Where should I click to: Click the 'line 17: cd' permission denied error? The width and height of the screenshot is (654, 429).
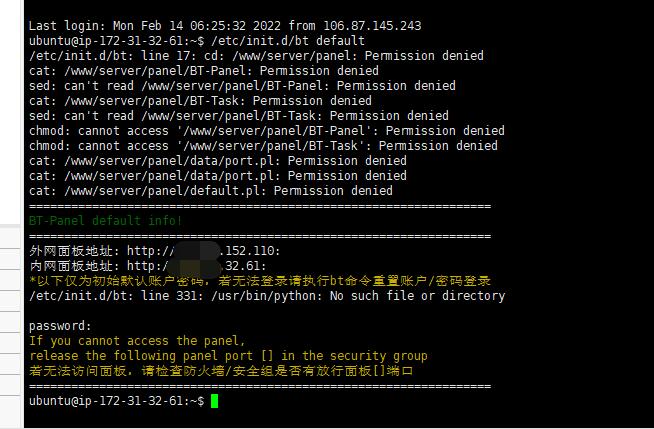click(256, 56)
